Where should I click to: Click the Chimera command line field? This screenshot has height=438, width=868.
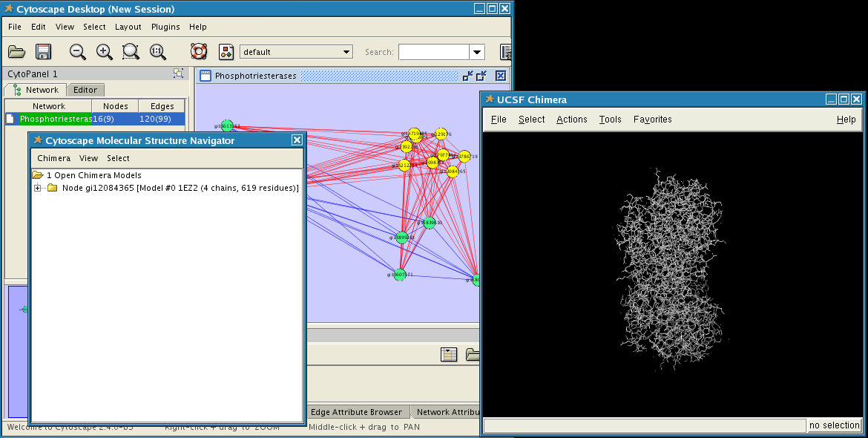click(x=644, y=425)
